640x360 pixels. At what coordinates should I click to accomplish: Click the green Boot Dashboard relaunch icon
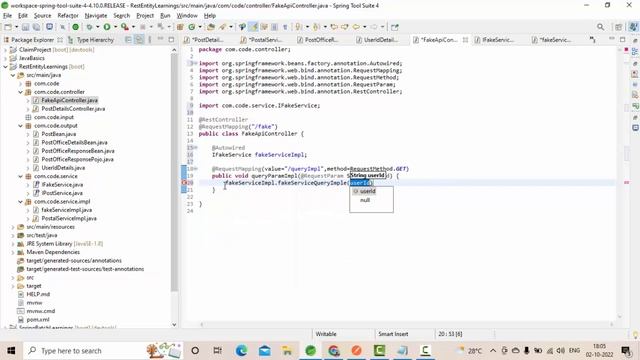(x=76, y=27)
